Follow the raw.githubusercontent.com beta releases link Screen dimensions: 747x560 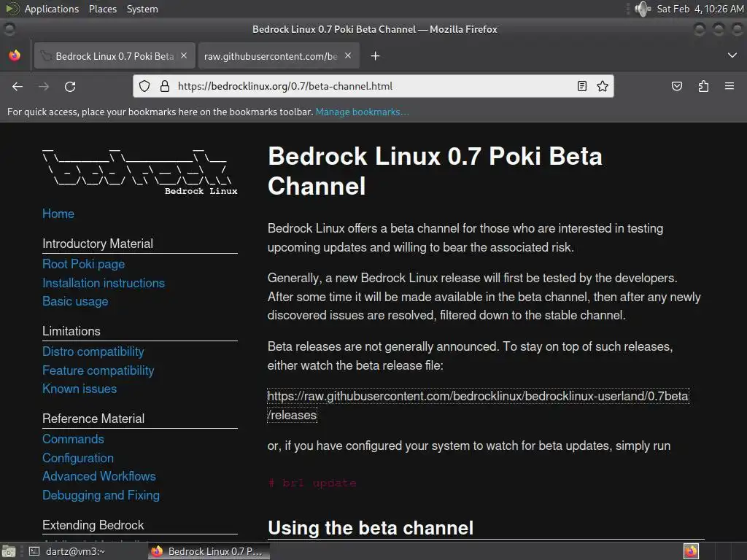coord(478,405)
